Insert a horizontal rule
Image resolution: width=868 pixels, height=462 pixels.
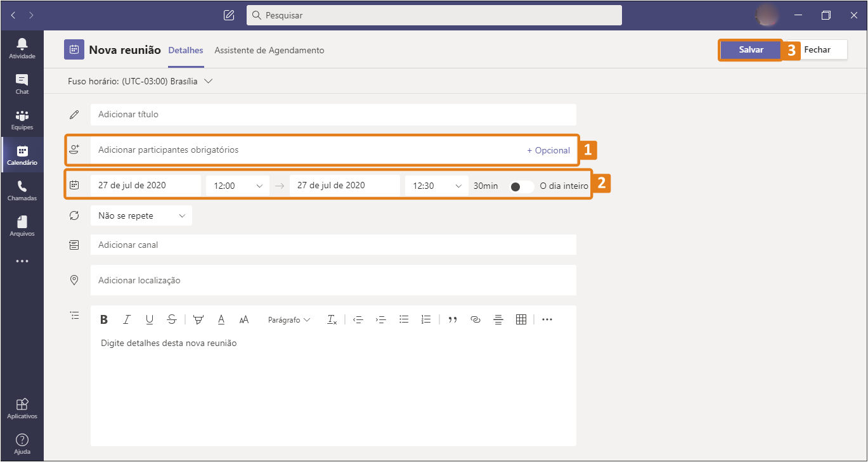(x=498, y=320)
